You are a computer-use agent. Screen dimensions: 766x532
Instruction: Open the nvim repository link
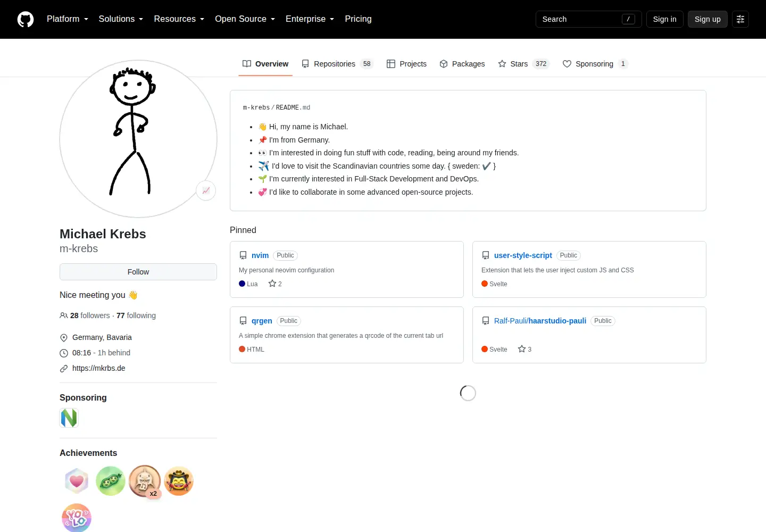[x=260, y=255]
